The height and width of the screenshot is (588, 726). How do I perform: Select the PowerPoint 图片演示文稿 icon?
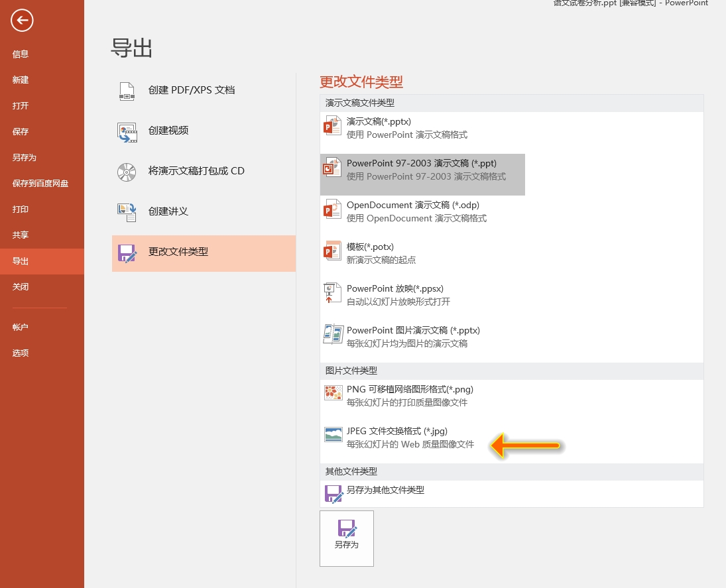click(x=333, y=334)
